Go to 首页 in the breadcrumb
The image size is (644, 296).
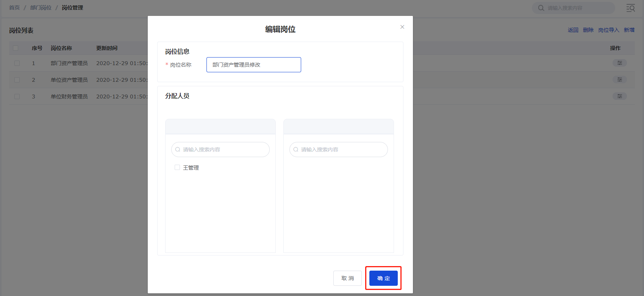coord(14,8)
